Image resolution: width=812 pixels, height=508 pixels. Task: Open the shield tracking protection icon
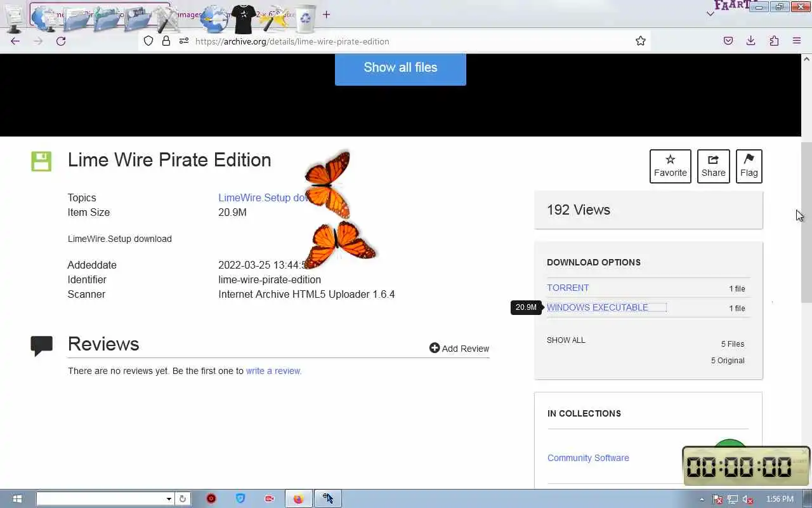click(148, 41)
